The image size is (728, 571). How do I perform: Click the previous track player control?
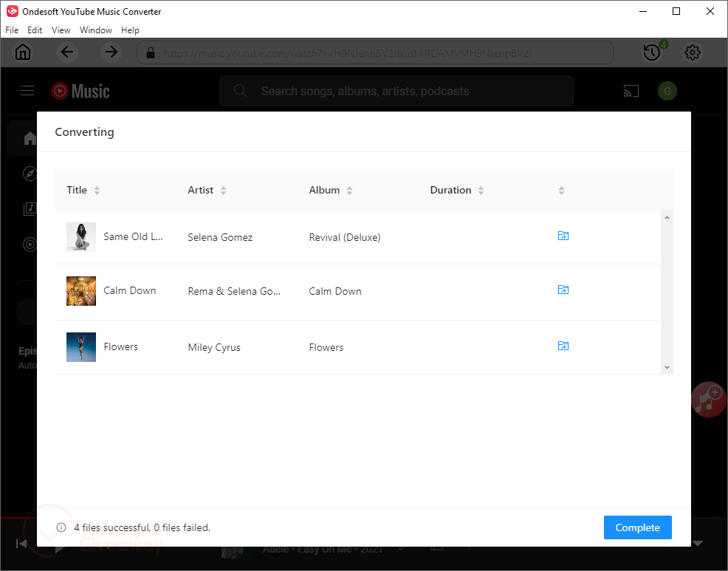click(x=21, y=543)
